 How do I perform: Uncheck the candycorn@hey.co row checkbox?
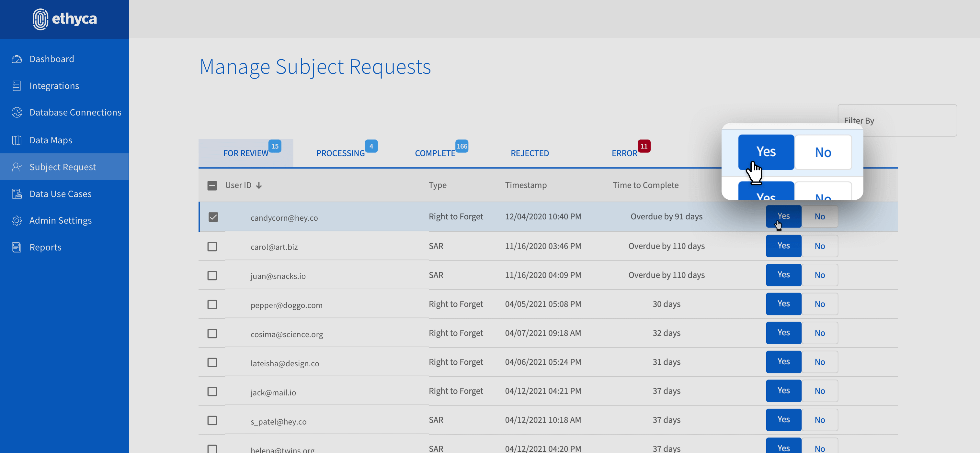point(213,217)
